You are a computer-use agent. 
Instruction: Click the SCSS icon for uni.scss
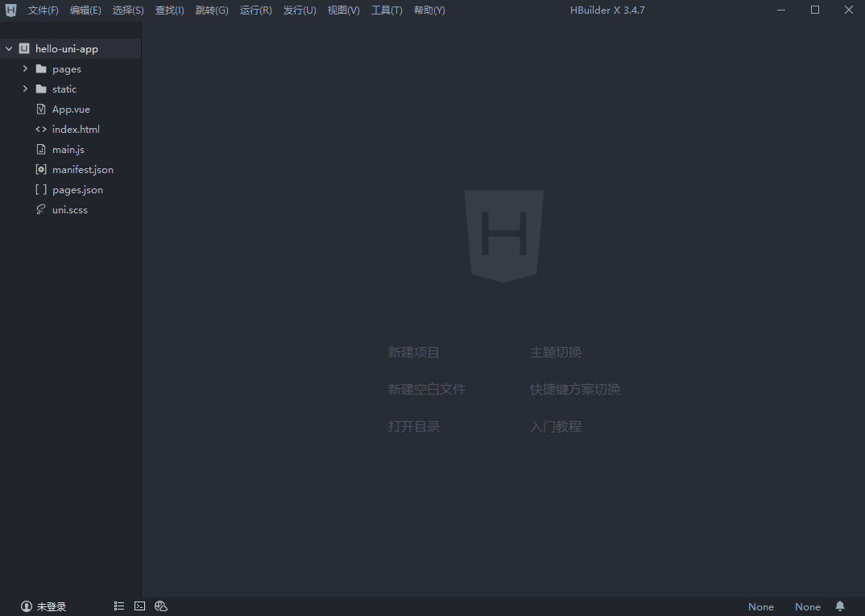[x=41, y=209]
